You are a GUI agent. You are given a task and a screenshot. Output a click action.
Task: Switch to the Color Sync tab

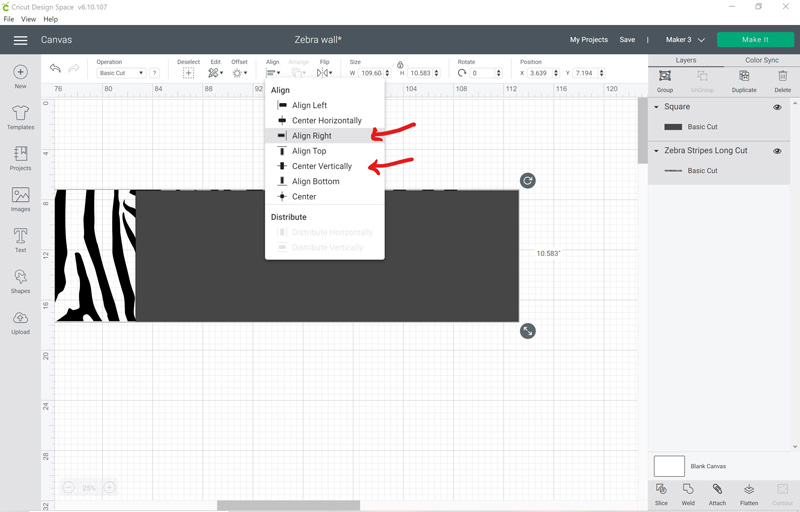tap(762, 60)
